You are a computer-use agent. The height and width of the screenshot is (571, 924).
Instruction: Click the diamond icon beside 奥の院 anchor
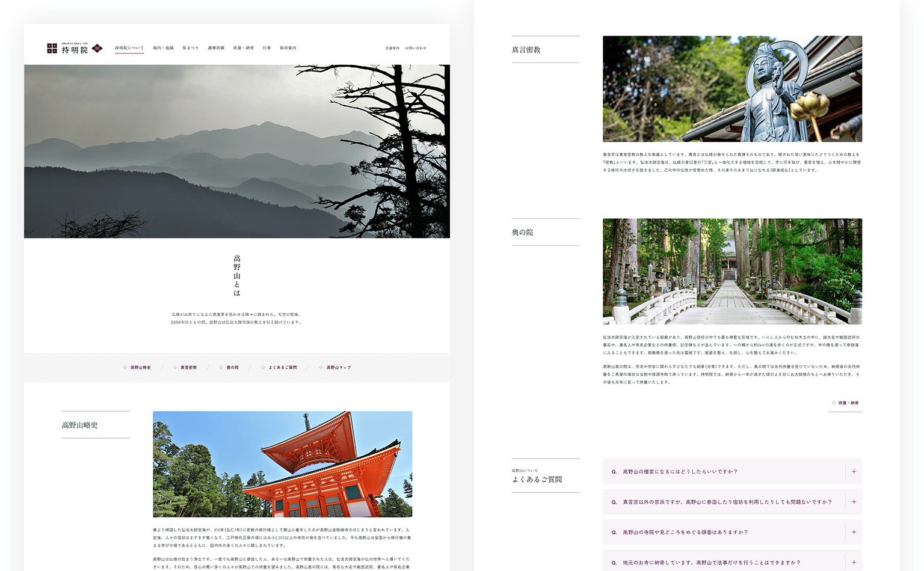click(221, 367)
